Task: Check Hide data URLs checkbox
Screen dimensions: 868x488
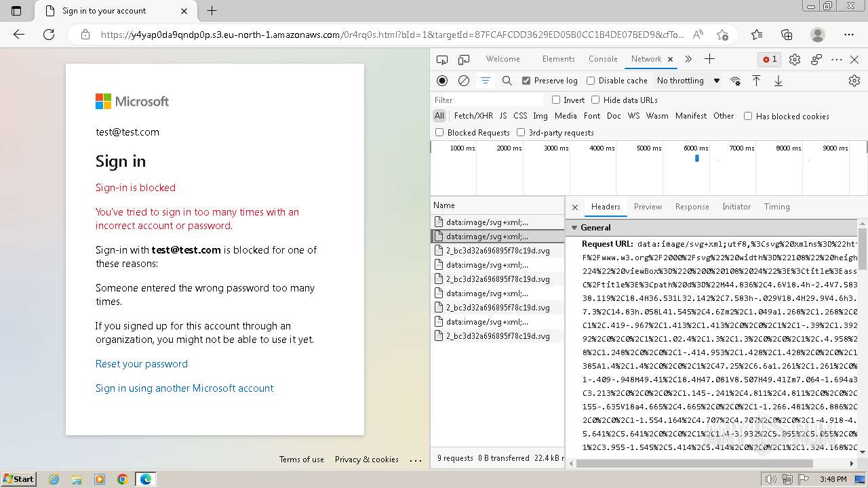Action: click(595, 100)
